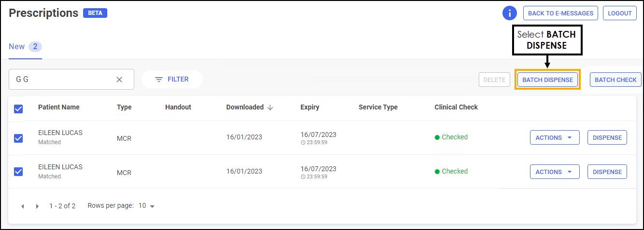The width and height of the screenshot is (644, 230).
Task: Toggle the select-all header checkbox
Action: [x=18, y=109]
